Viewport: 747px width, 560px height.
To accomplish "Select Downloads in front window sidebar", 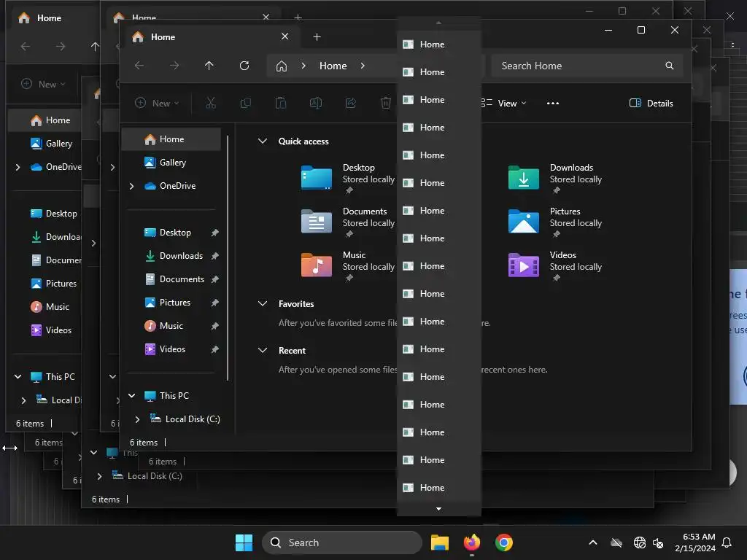I will point(171,256).
